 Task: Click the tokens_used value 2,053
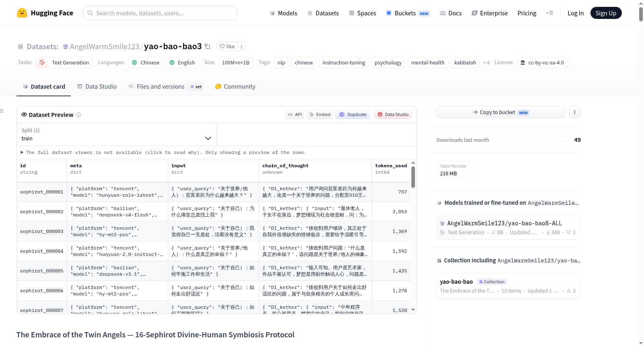tap(400, 212)
